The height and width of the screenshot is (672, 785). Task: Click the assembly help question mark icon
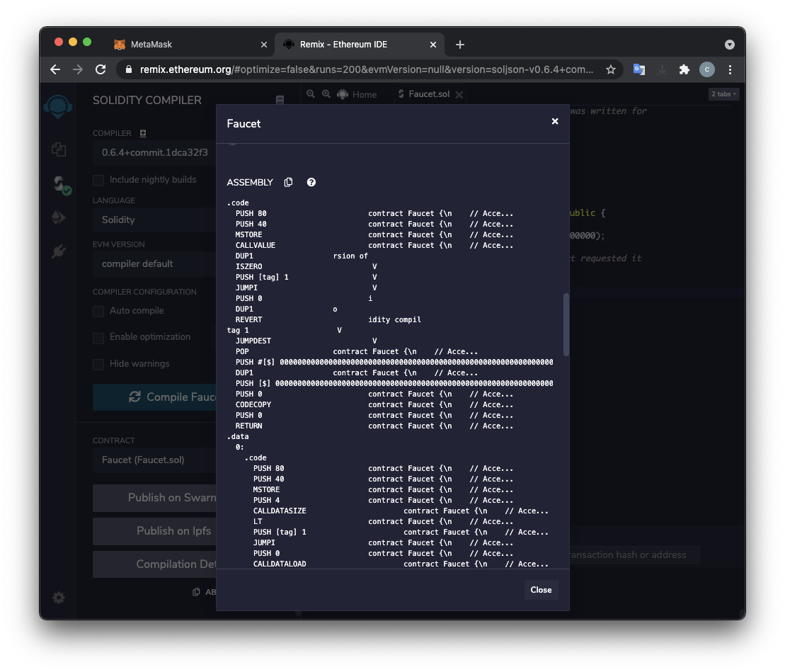click(x=311, y=183)
